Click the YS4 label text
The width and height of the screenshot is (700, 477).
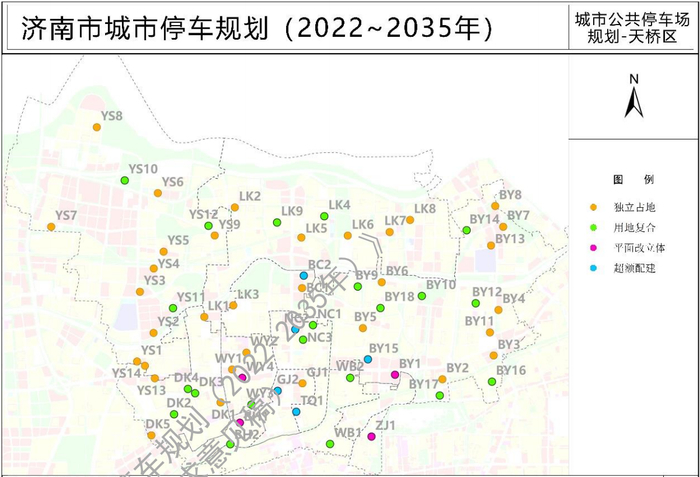coord(169,264)
